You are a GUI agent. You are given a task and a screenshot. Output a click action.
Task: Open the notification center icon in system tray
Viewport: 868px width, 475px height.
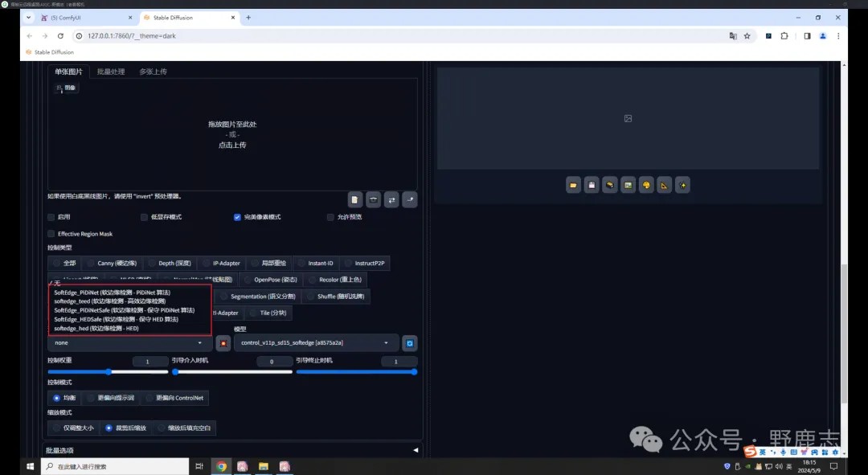(833, 467)
